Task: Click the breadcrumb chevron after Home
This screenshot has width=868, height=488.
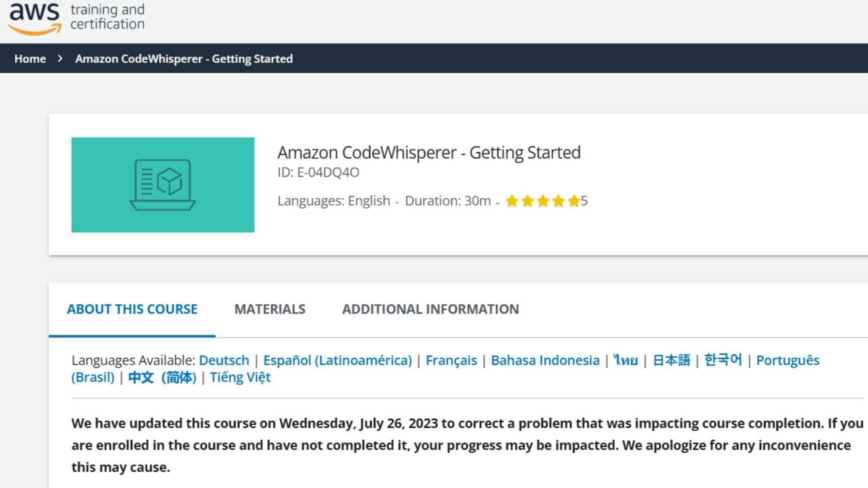Action: (60, 58)
